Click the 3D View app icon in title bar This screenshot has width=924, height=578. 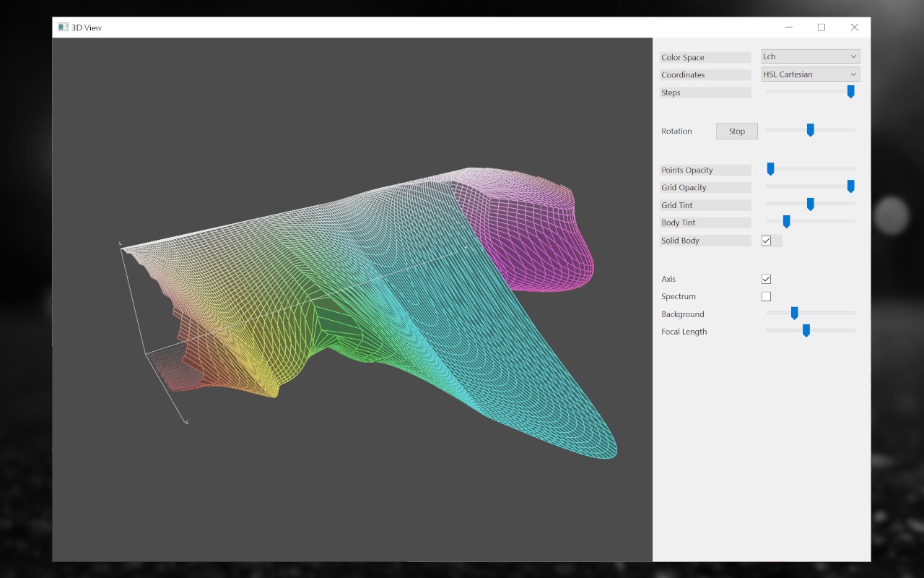[x=63, y=27]
